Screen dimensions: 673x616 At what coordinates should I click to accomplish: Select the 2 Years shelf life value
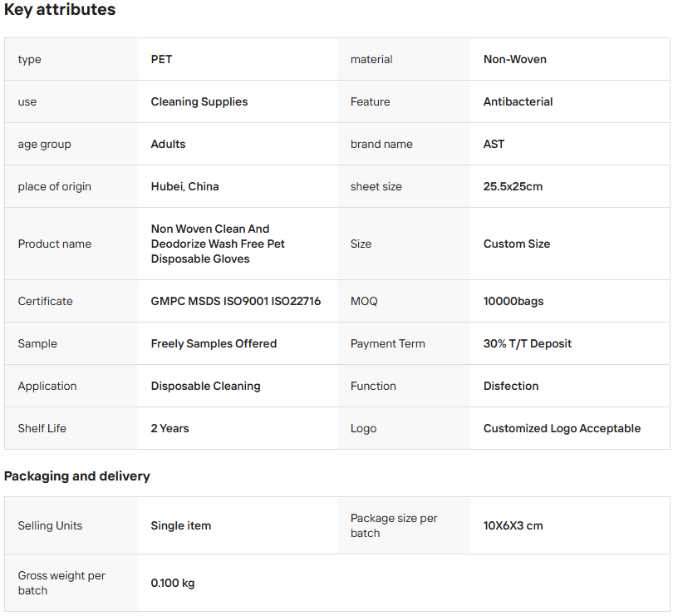pos(169,428)
